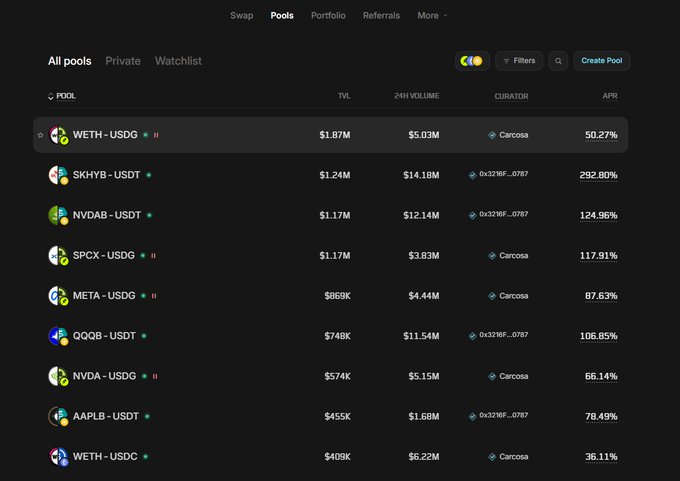
Task: Open the NVDAB - USDT pool
Action: tap(330, 215)
